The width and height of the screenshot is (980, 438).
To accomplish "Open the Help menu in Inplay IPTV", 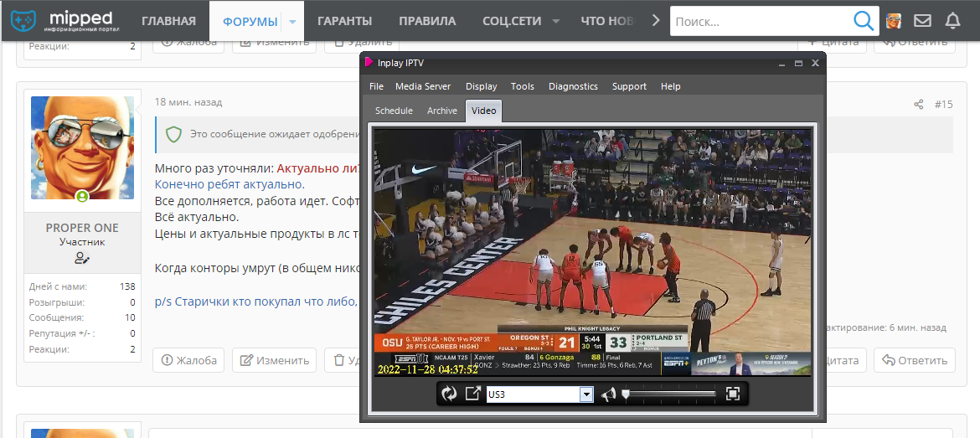I will click(671, 86).
